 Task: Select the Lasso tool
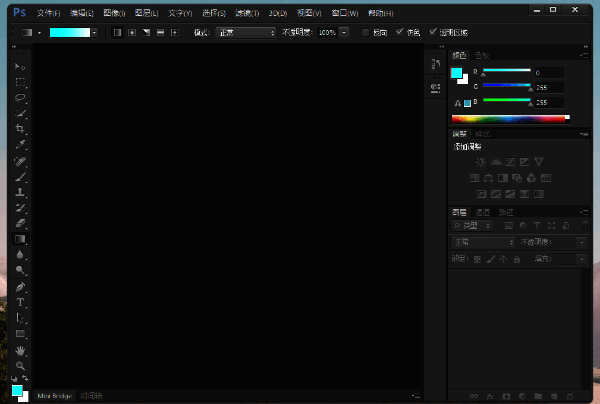point(20,98)
